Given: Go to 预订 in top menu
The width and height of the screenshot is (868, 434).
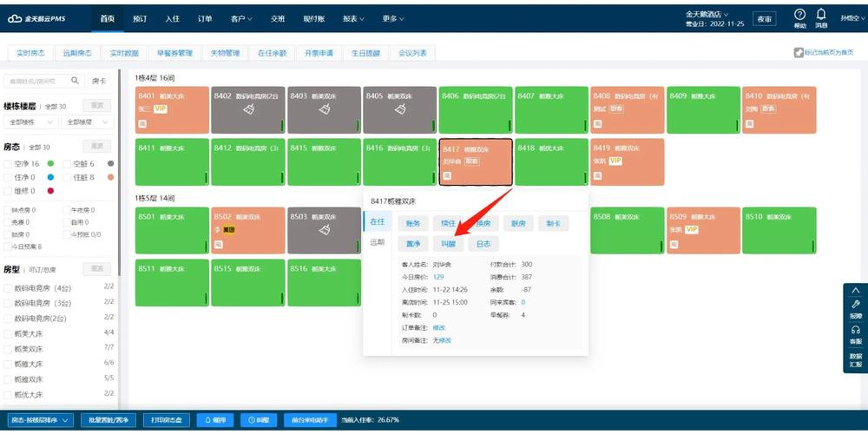Looking at the screenshot, I should click(140, 19).
